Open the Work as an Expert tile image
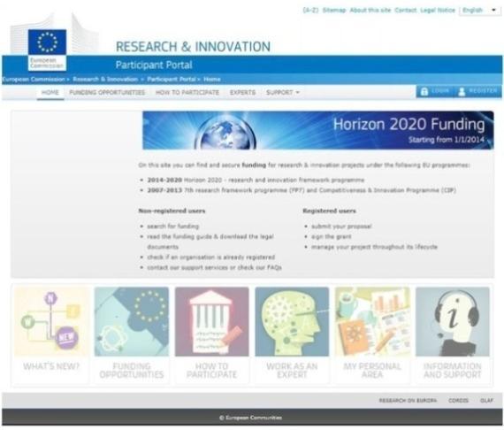Image resolution: width=504 pixels, height=430 pixels. click(292, 322)
